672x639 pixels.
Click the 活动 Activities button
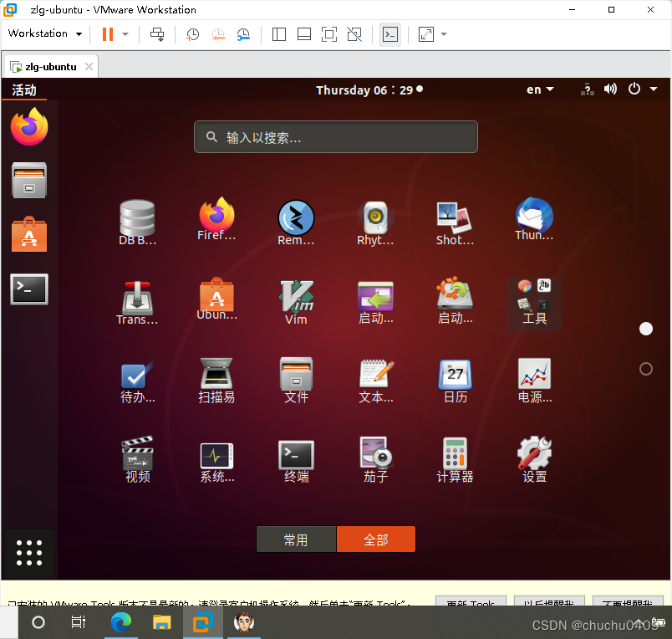click(x=24, y=89)
